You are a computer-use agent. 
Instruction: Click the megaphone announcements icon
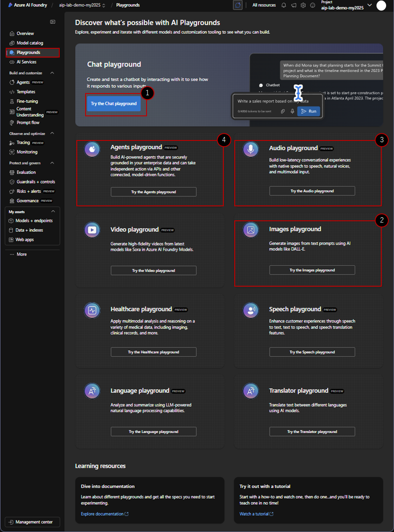(293, 5)
